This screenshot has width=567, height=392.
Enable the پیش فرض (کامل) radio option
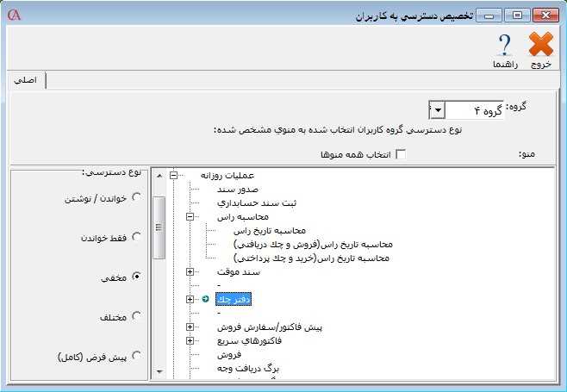coord(136,355)
